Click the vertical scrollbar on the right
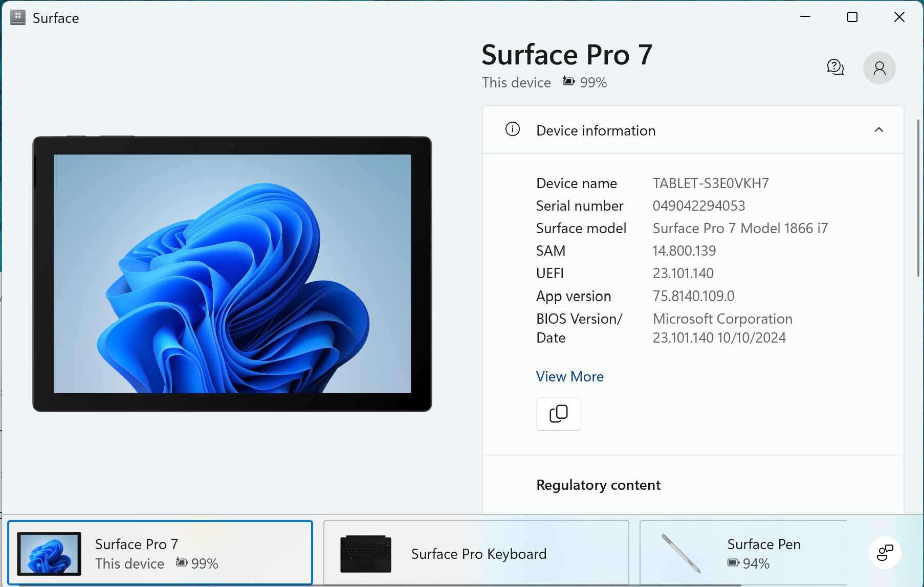Viewport: 924px width, 587px height. tap(918, 198)
